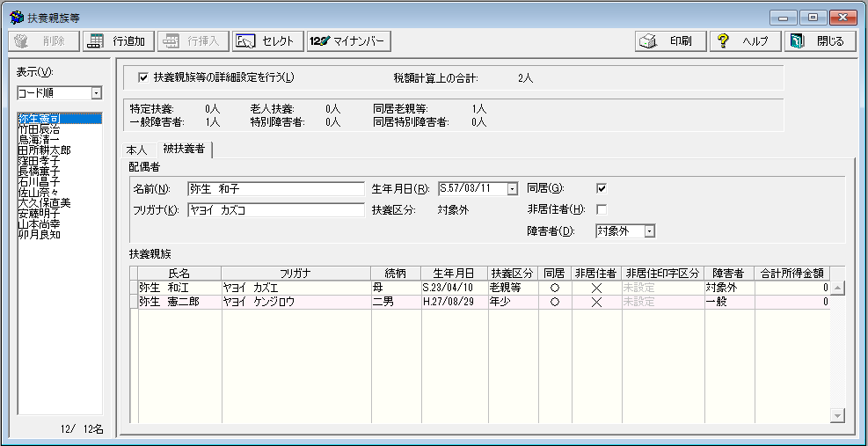Open the 障害者 dropdown showing 対象外
Screen dimensions: 868x446
[650, 231]
